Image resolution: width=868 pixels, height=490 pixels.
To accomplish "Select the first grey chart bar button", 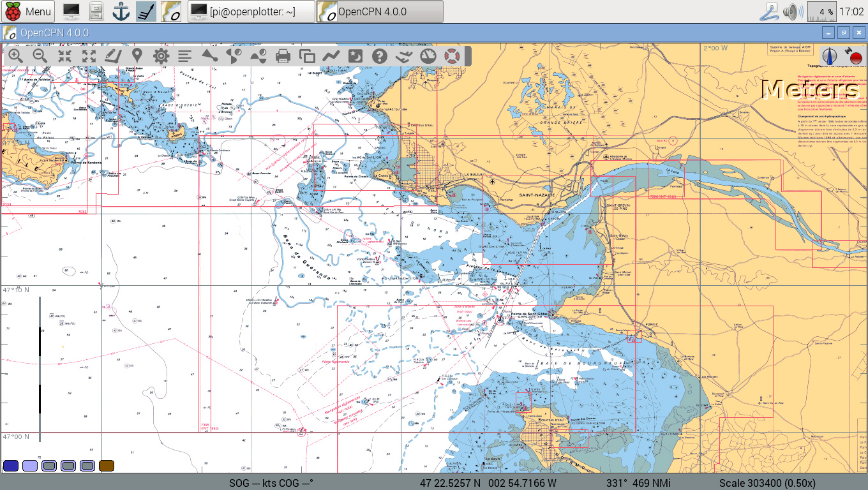I will click(x=49, y=466).
